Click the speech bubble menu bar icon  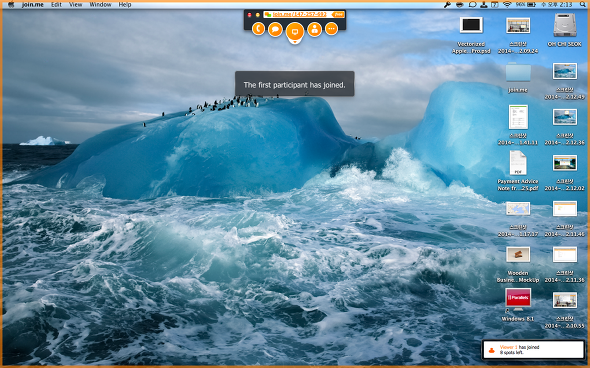[472, 5]
